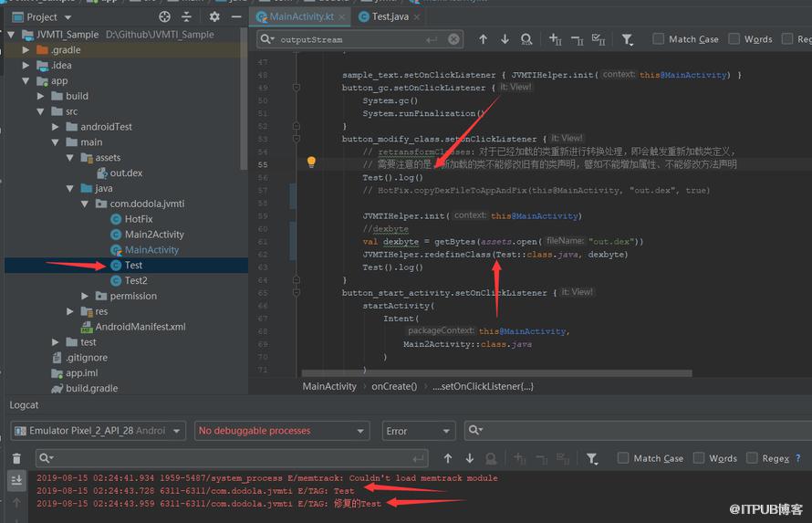Screen dimensions: 812x523
Task: Expand the permission package
Action: [85, 296]
